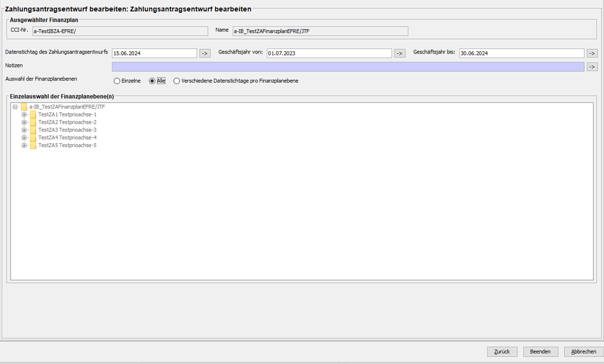Click the 'Einzelauswahl der Finanzplanebene(n)' group title
The width and height of the screenshot is (604, 364).
62,97
